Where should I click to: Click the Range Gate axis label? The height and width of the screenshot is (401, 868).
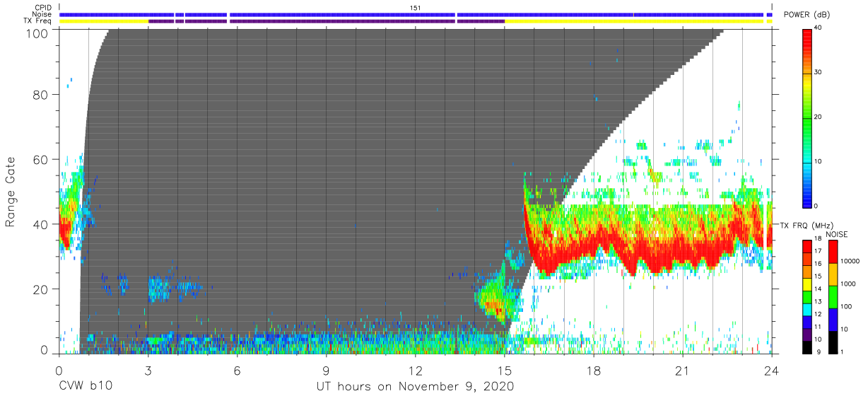(11, 192)
